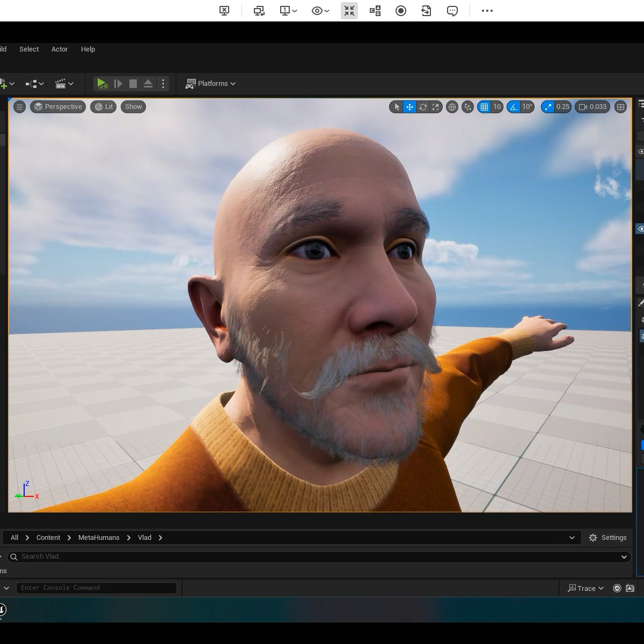Toggle grid snapping in viewport
The height and width of the screenshot is (644, 644).
click(x=484, y=107)
